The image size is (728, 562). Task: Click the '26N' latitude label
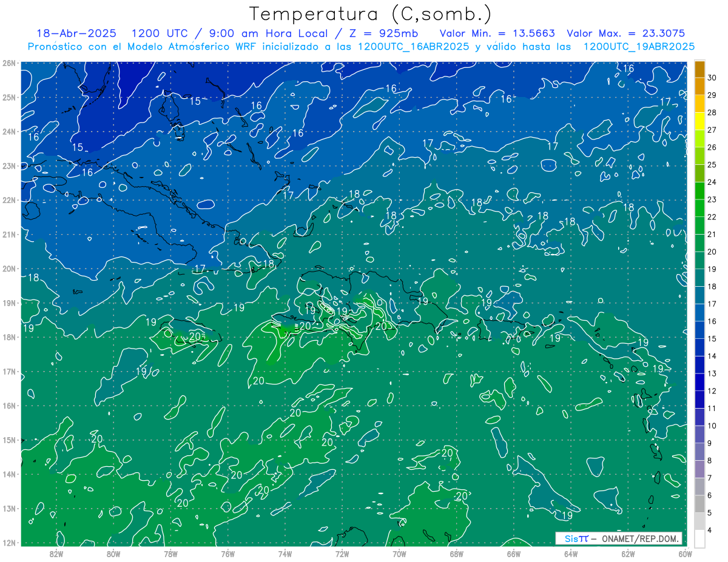(8, 63)
